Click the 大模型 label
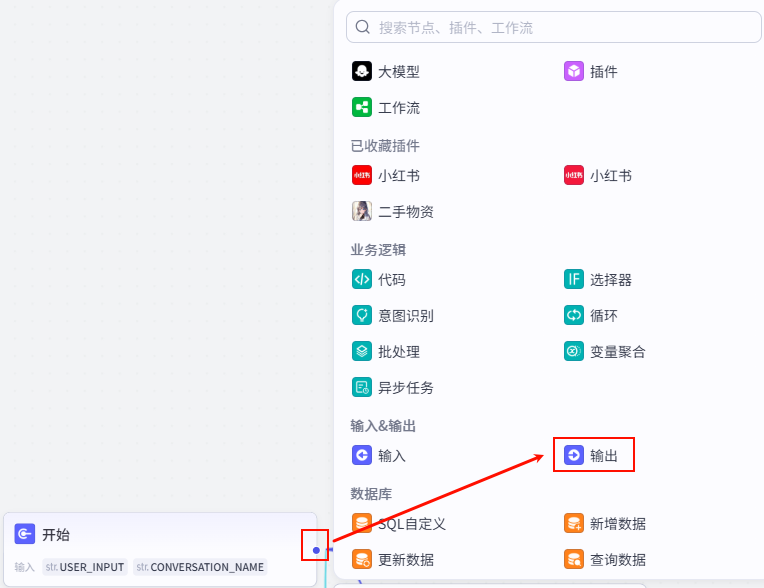 click(x=399, y=72)
